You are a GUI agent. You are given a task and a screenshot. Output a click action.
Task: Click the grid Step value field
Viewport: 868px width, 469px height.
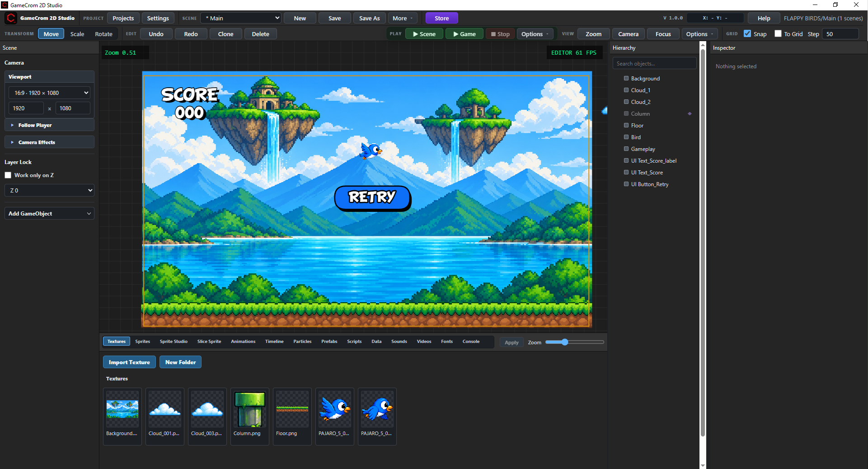tap(840, 34)
